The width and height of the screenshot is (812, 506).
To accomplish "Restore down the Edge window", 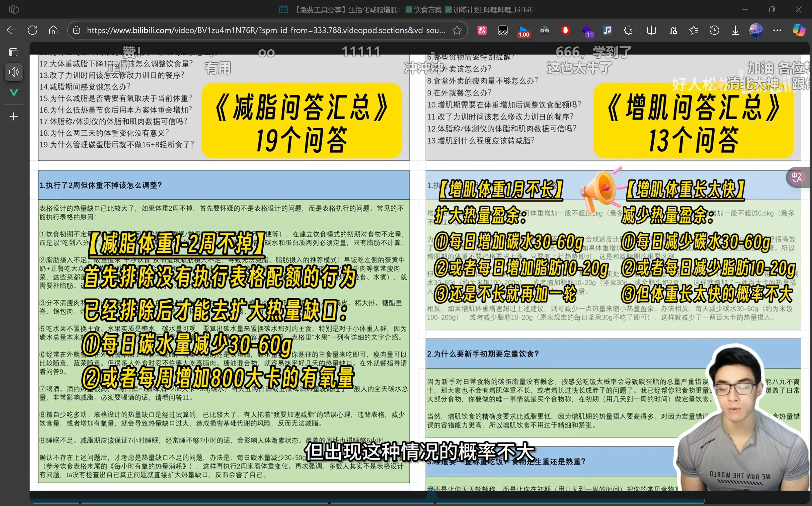I will [772, 9].
